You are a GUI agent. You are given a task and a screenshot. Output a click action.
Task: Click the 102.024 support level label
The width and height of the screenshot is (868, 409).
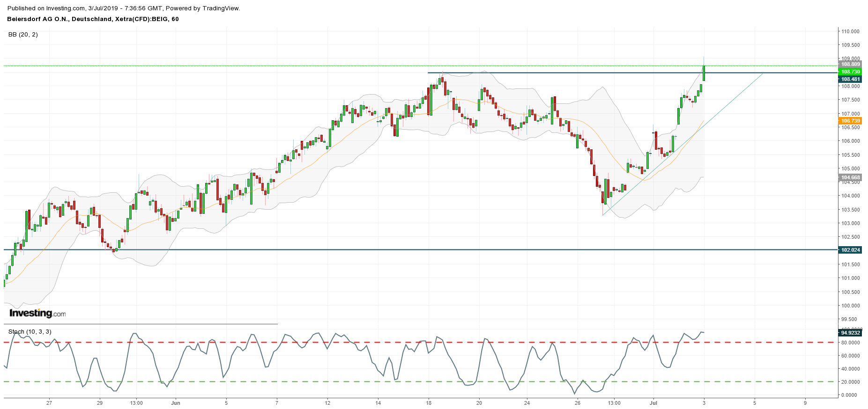point(850,250)
